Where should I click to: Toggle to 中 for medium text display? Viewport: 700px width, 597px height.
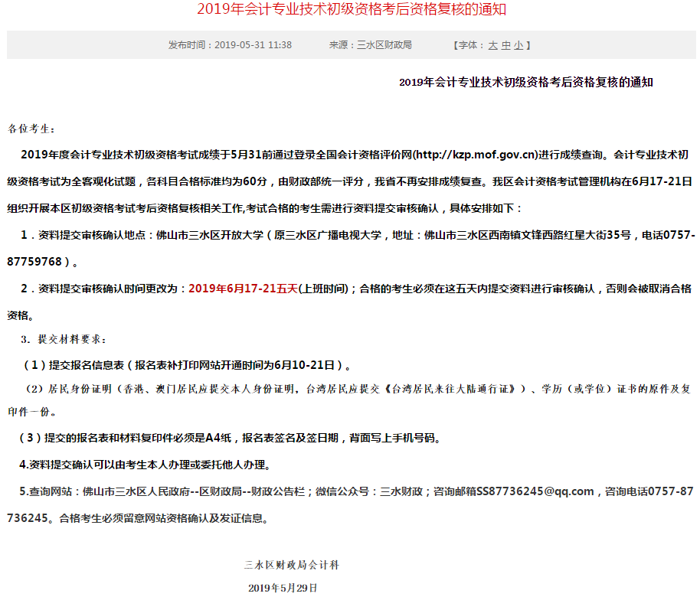tap(507, 45)
